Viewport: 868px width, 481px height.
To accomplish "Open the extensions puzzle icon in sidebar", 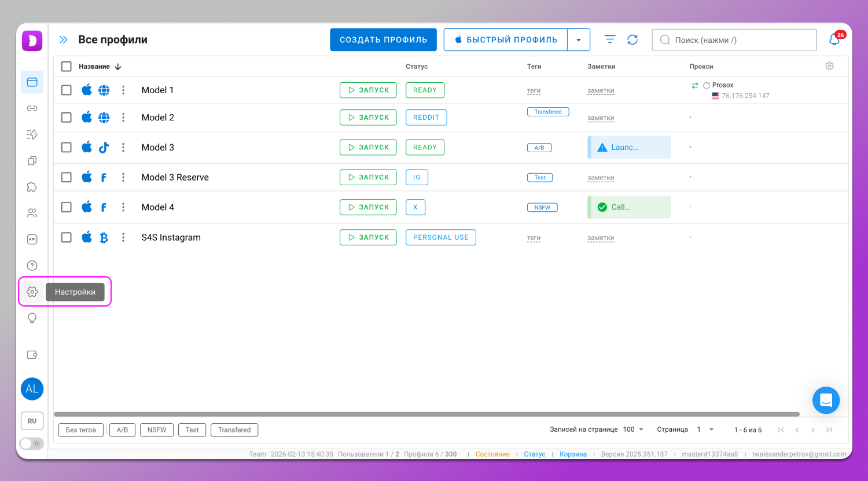I will pos(32,187).
